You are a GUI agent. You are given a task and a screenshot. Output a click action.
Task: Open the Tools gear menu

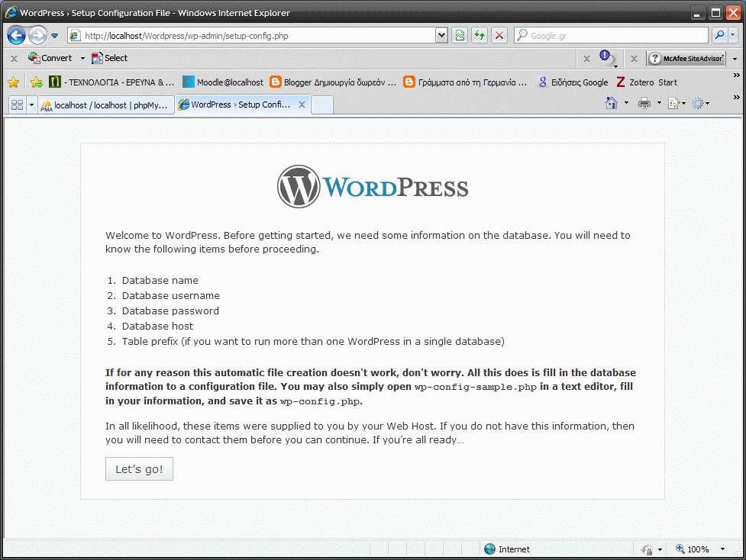[701, 103]
